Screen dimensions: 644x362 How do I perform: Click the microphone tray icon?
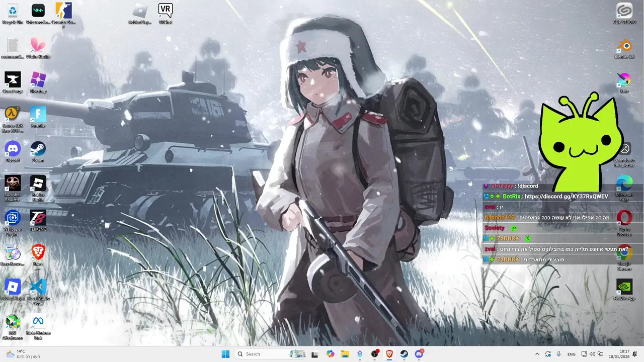pyautogui.click(x=558, y=354)
